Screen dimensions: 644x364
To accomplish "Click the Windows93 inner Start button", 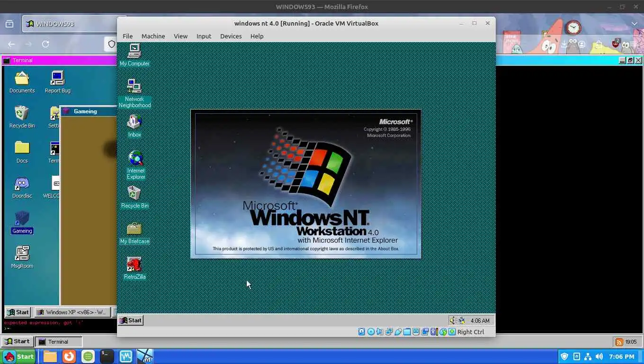I will 18,312.
